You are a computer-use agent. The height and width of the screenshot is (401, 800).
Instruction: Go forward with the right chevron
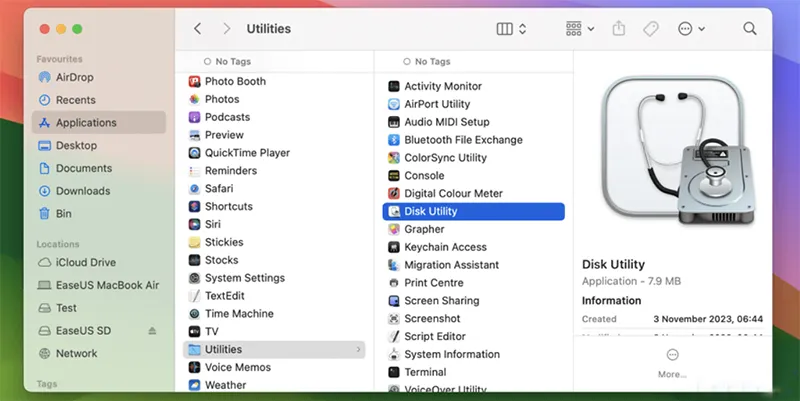coord(227,29)
